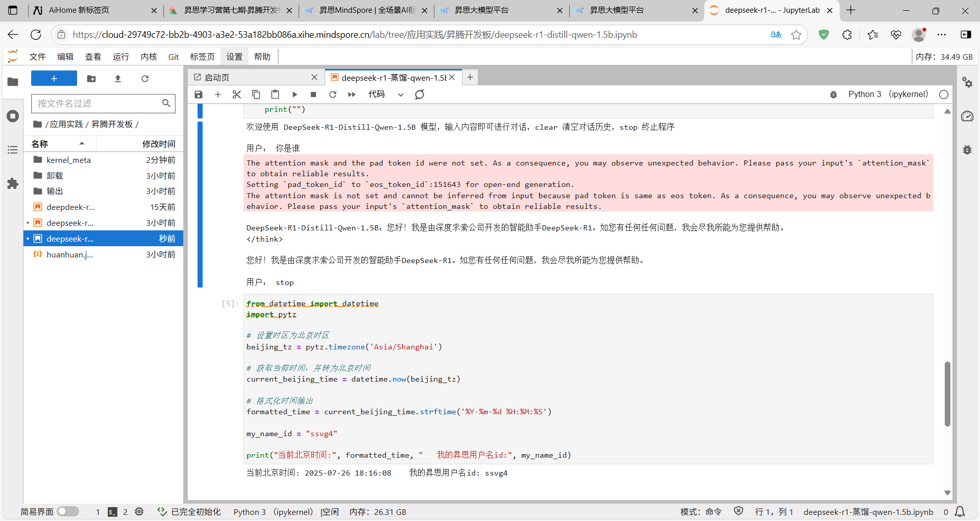Run the selected cell
The image size is (980, 521).
tap(295, 94)
